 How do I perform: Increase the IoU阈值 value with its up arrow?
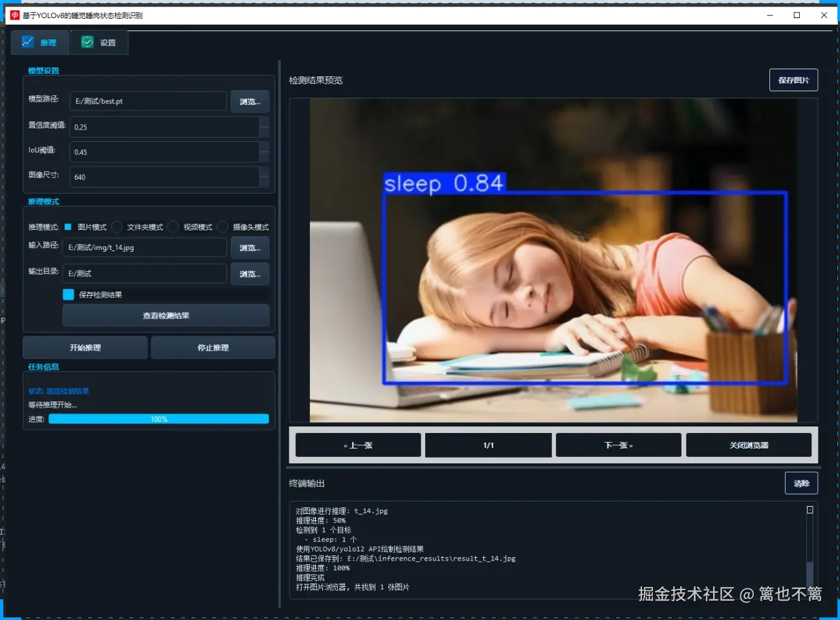coord(264,147)
